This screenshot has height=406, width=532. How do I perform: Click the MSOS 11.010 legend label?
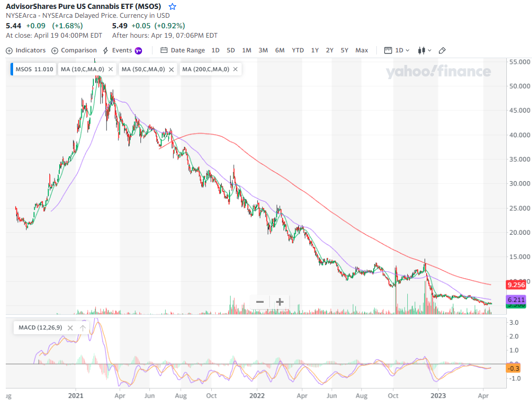tap(34, 69)
